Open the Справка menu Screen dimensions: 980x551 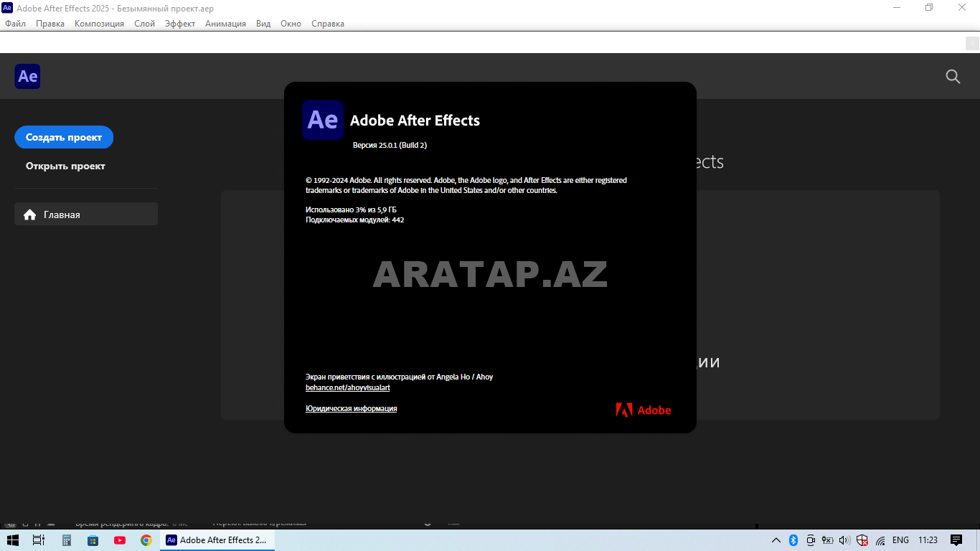[x=328, y=24]
